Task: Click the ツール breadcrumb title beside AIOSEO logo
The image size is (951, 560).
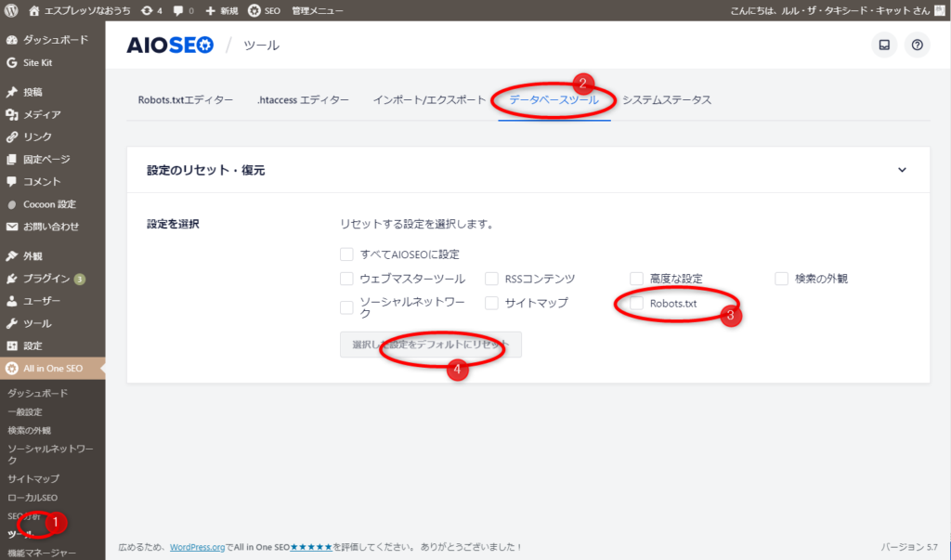Action: (x=261, y=46)
